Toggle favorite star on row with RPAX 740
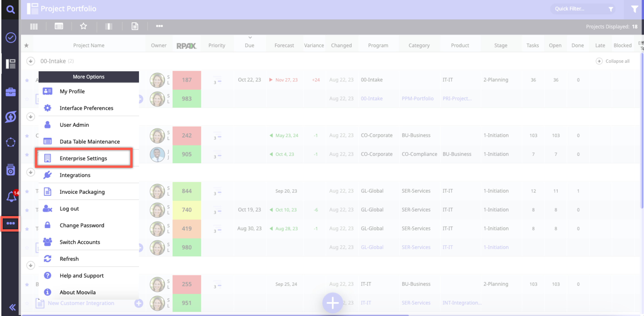Screen dimensions: 644x316 click(27, 210)
